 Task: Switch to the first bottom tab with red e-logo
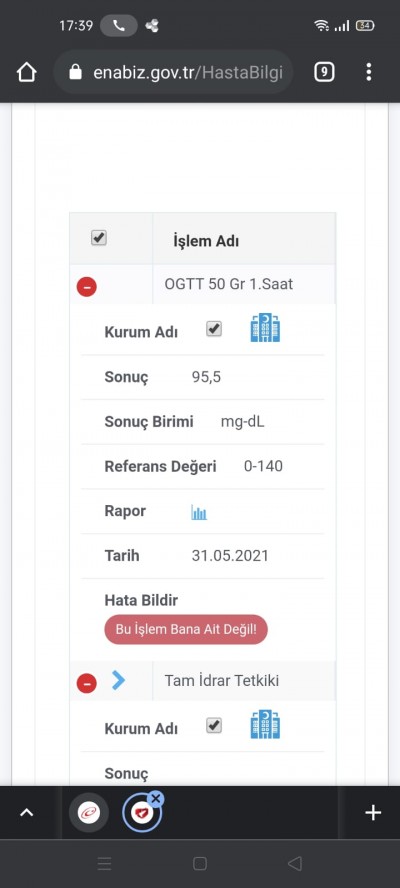(88, 813)
